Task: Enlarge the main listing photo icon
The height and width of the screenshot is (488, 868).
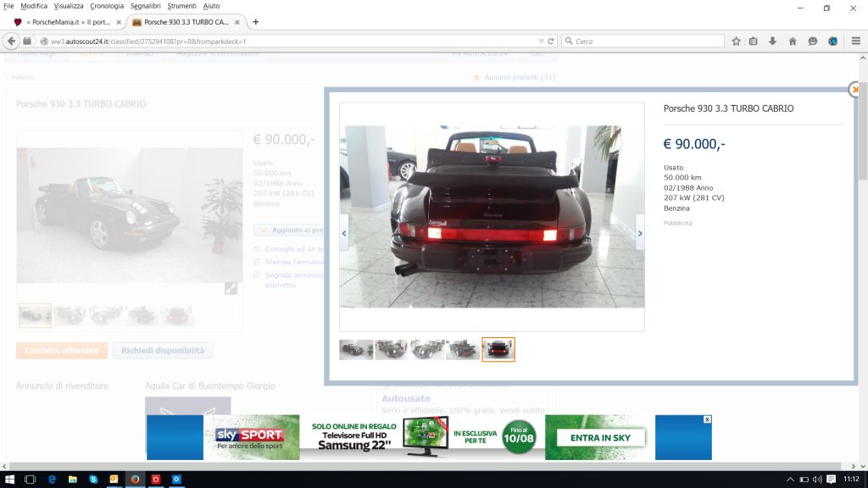Action: pos(231,288)
